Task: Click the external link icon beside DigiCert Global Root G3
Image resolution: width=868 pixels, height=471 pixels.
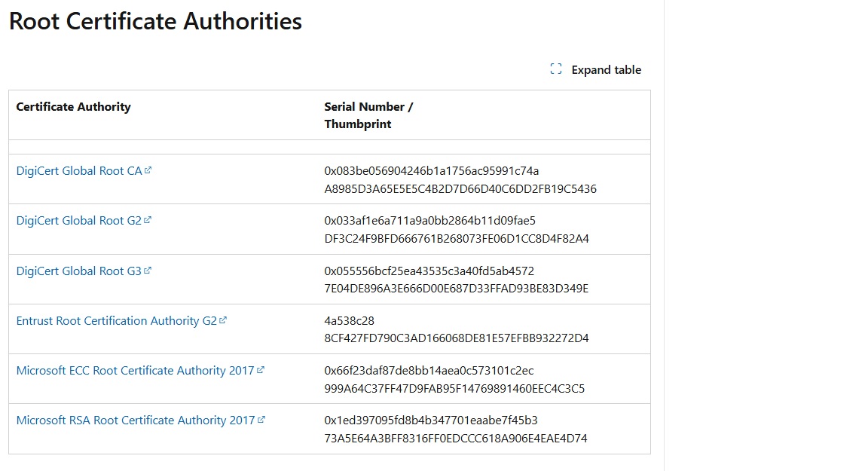Action: point(148,271)
